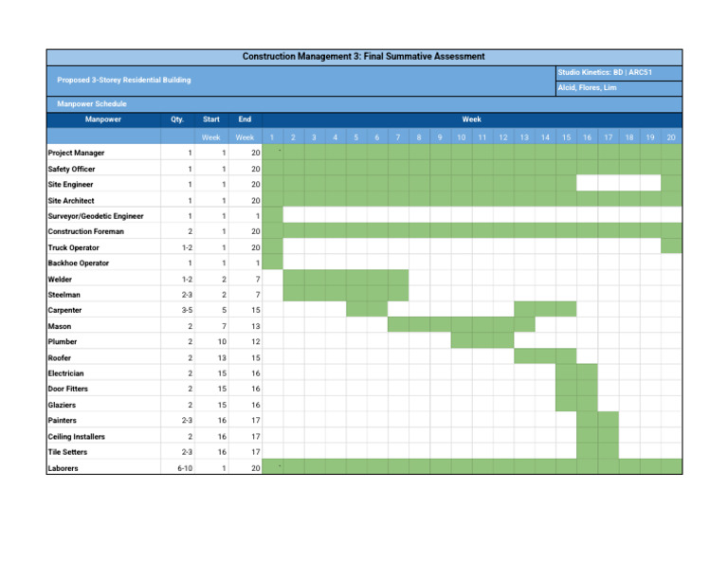Click Carpenter quantity '3-5'
The image size is (728, 563).
click(x=187, y=310)
